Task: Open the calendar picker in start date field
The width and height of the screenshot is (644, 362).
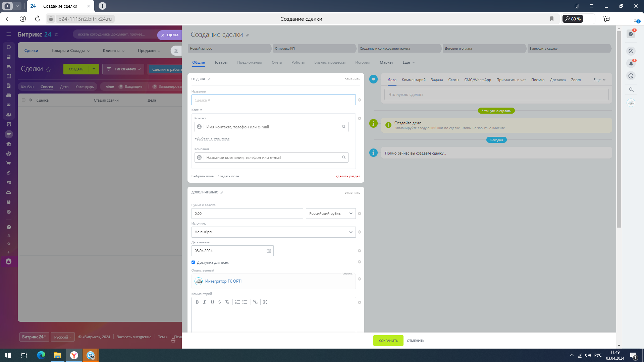Action: tap(269, 251)
